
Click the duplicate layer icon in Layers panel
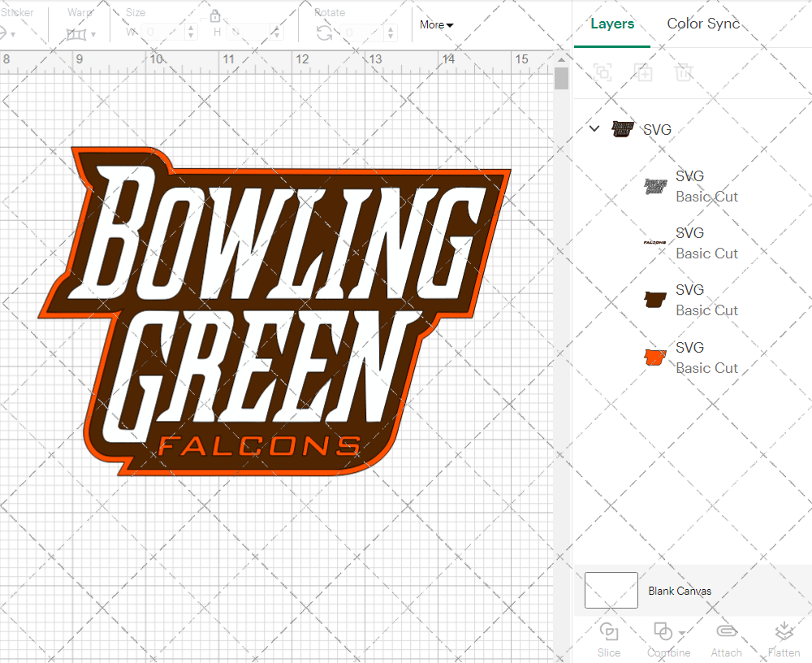coord(643,72)
